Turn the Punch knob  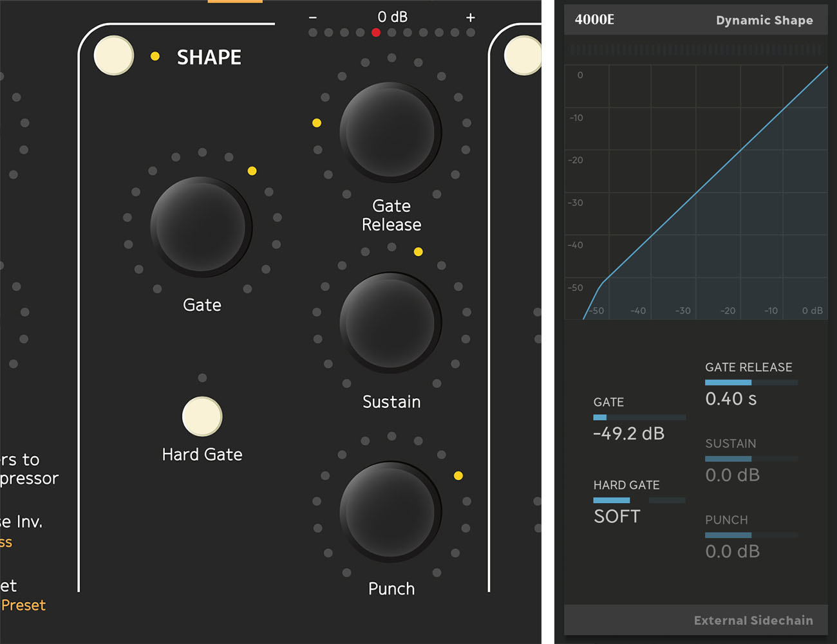(x=391, y=510)
